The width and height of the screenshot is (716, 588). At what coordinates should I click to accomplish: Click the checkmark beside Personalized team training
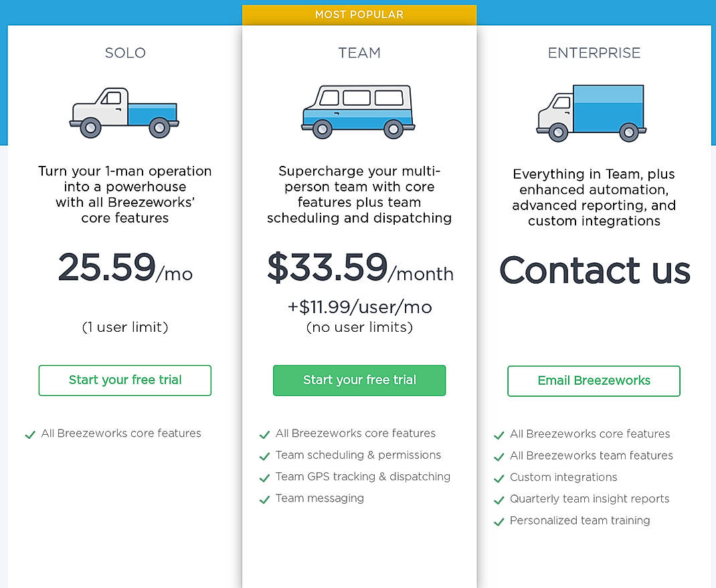pos(499,521)
